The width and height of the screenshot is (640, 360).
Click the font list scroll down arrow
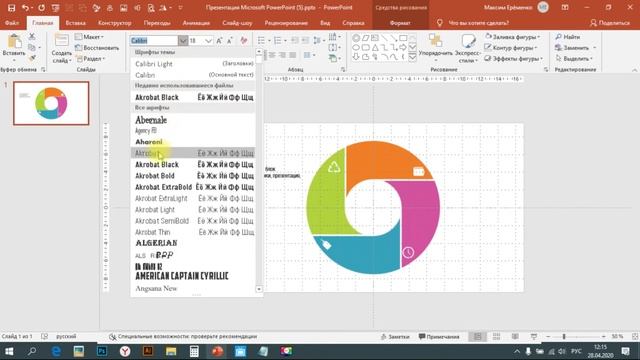point(259,289)
